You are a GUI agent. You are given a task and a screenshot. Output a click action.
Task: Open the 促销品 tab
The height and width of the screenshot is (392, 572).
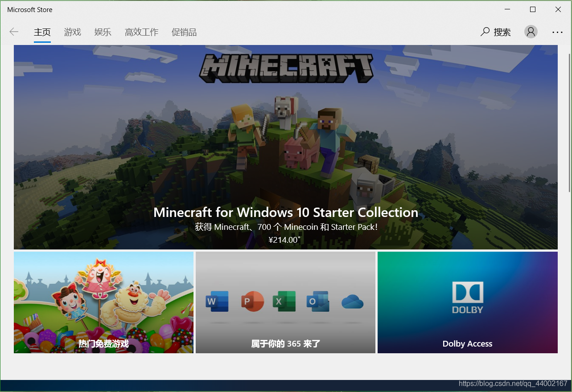(x=184, y=32)
